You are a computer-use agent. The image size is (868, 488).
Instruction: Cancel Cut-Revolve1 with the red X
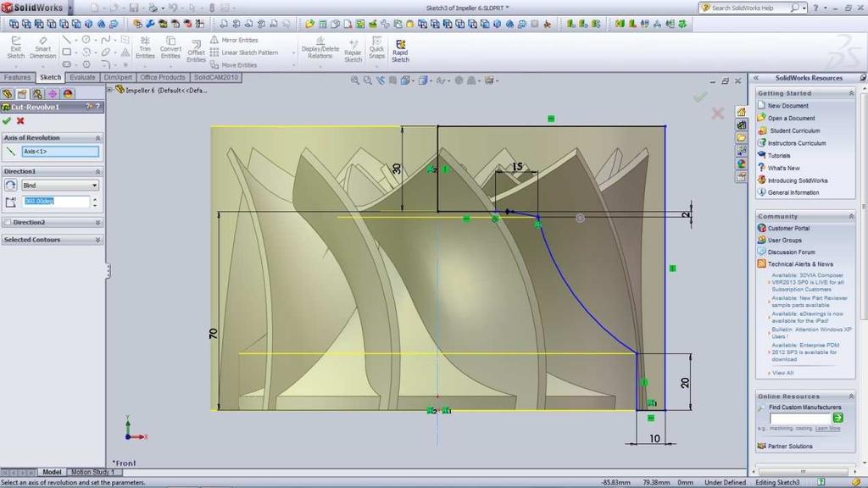click(x=20, y=120)
